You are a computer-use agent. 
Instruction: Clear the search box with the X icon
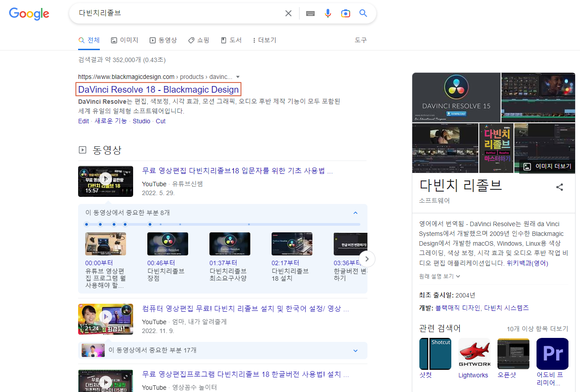click(288, 13)
